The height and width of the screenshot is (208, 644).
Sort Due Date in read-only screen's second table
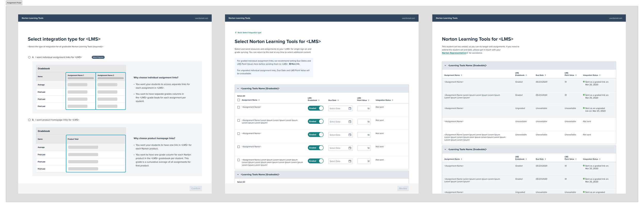point(545,159)
